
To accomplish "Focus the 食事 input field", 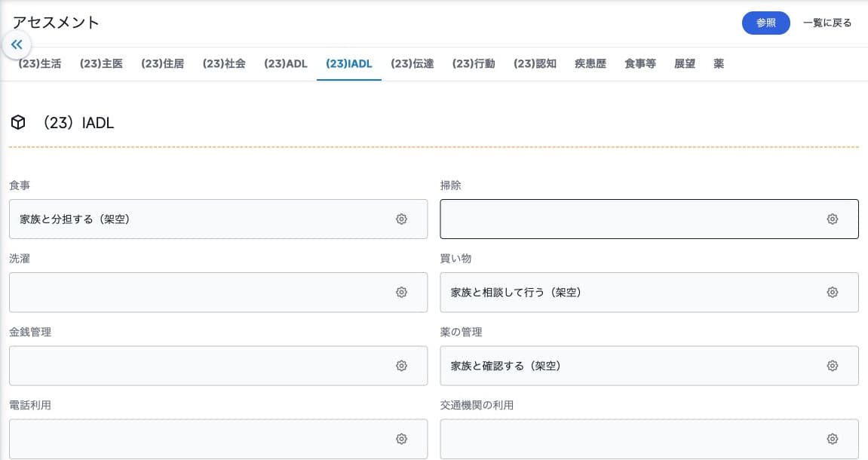I will (218, 219).
